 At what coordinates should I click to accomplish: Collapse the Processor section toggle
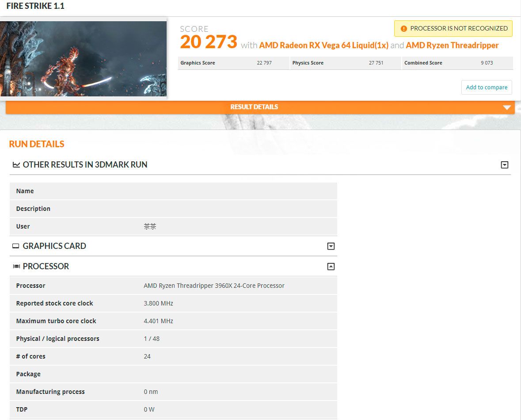(331, 266)
